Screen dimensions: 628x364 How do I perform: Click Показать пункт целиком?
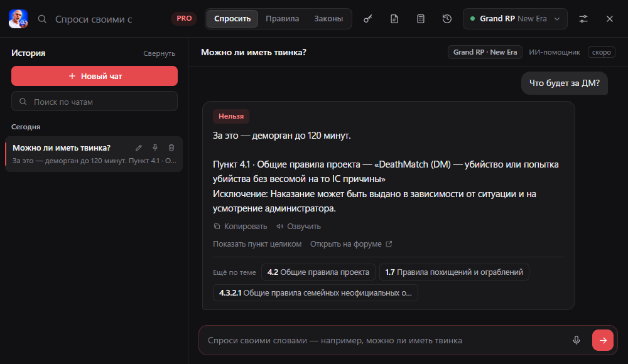point(257,244)
